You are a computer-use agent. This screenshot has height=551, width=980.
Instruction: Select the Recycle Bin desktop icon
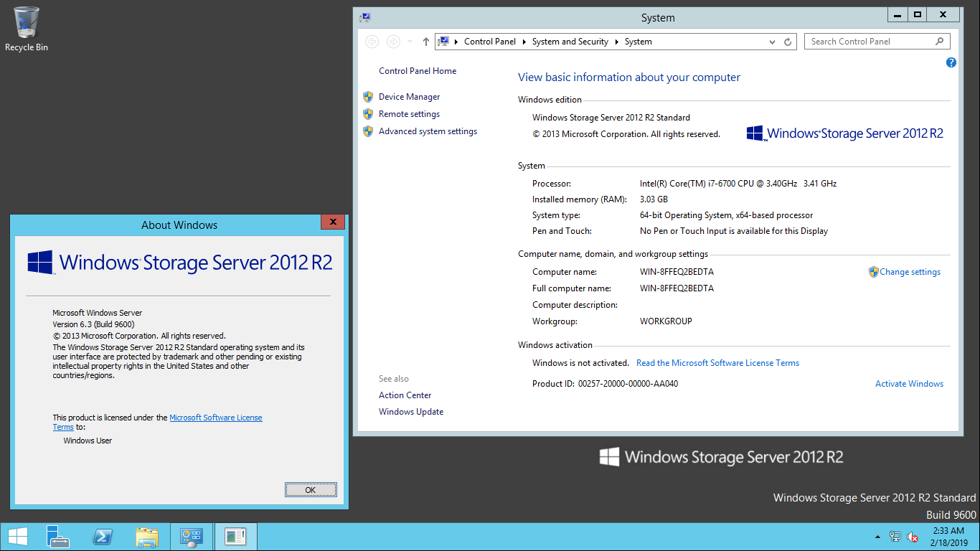pos(27,29)
